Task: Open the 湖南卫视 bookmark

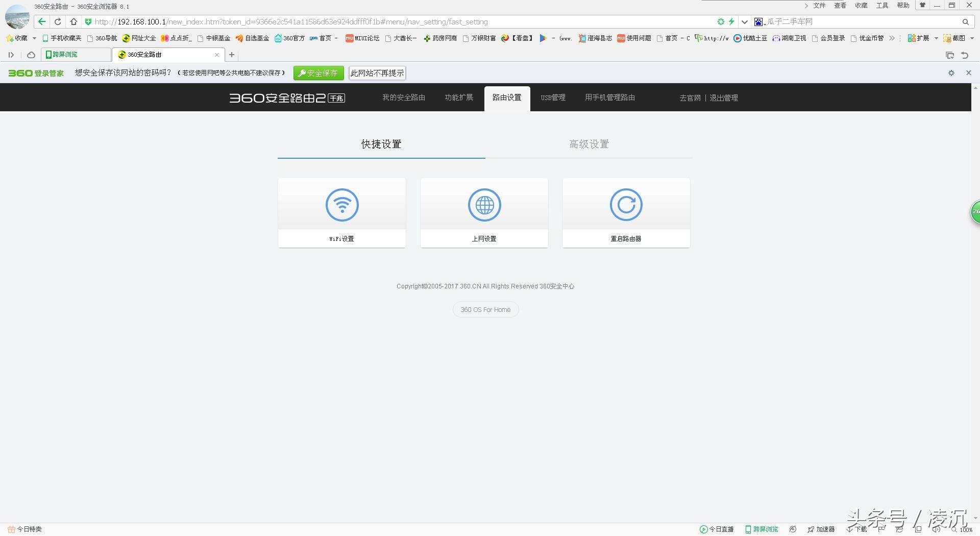Action: (789, 38)
